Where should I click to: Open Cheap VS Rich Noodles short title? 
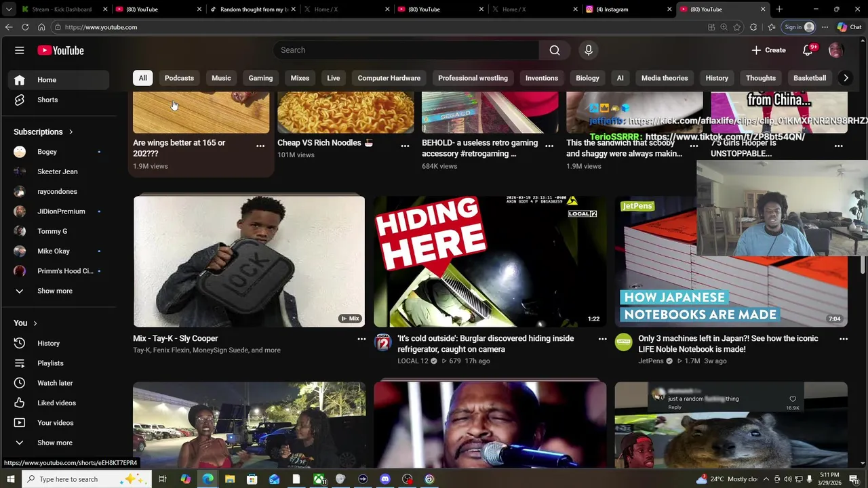(x=325, y=143)
